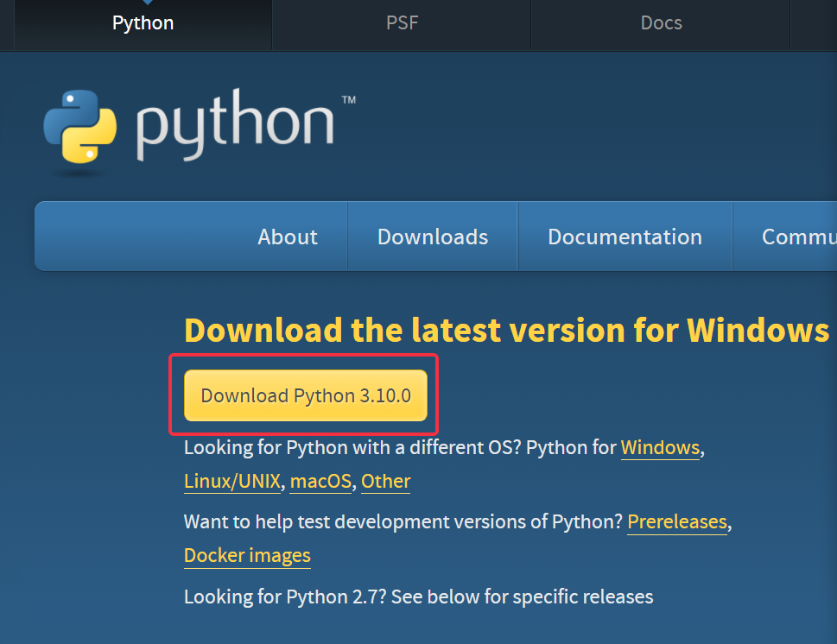Switch to the PSF tab
The height and width of the screenshot is (644, 837).
pyautogui.click(x=402, y=23)
